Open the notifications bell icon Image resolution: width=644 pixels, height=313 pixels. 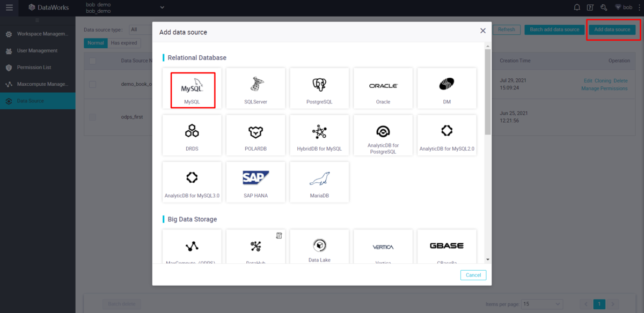(577, 8)
